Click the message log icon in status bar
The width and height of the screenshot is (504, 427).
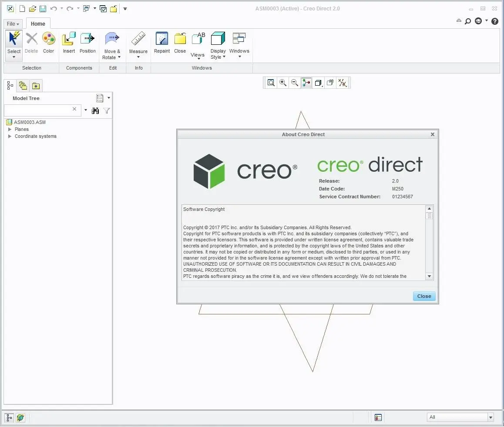point(378,417)
